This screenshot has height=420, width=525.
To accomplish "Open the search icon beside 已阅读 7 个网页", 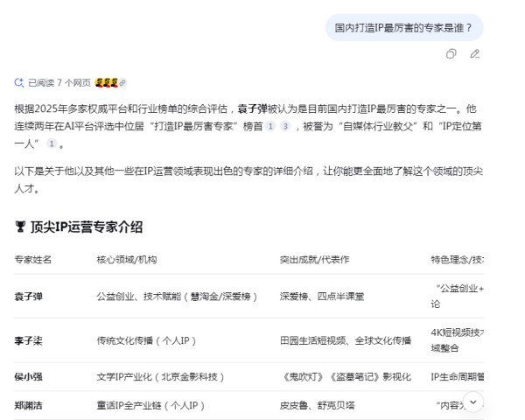I will point(19,83).
